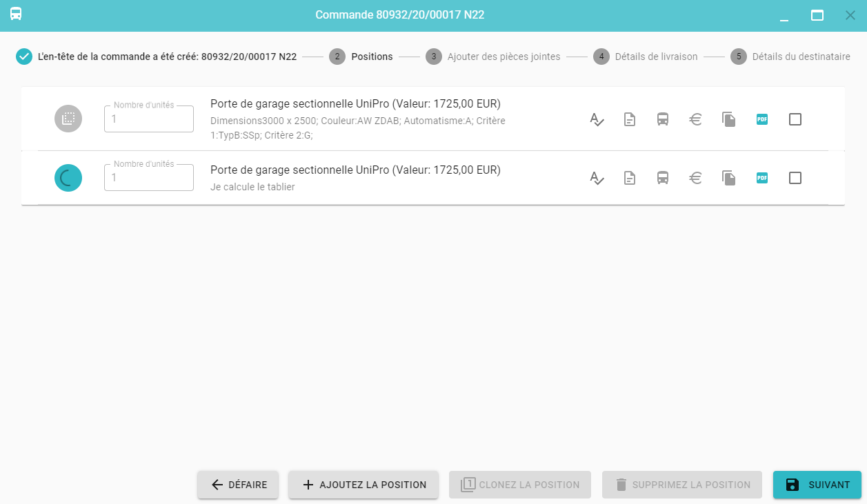Click the bus delivery icon in the first row

663,119
